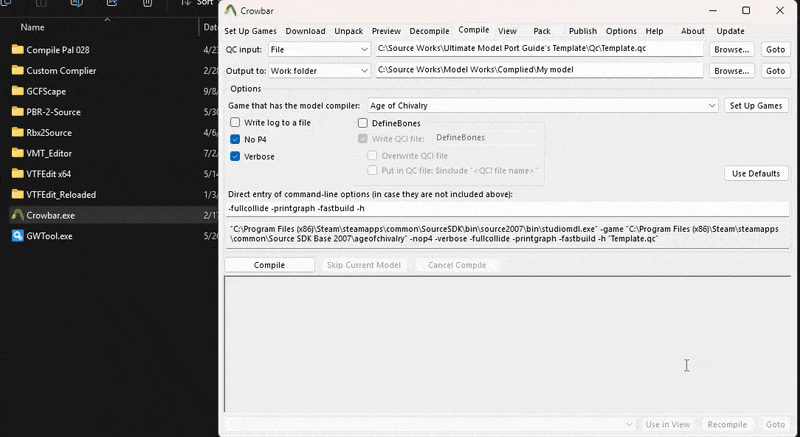Viewport: 800px width, 437px height.
Task: Click the trash delete icon in Explorer toolbar
Action: click(x=148, y=4)
